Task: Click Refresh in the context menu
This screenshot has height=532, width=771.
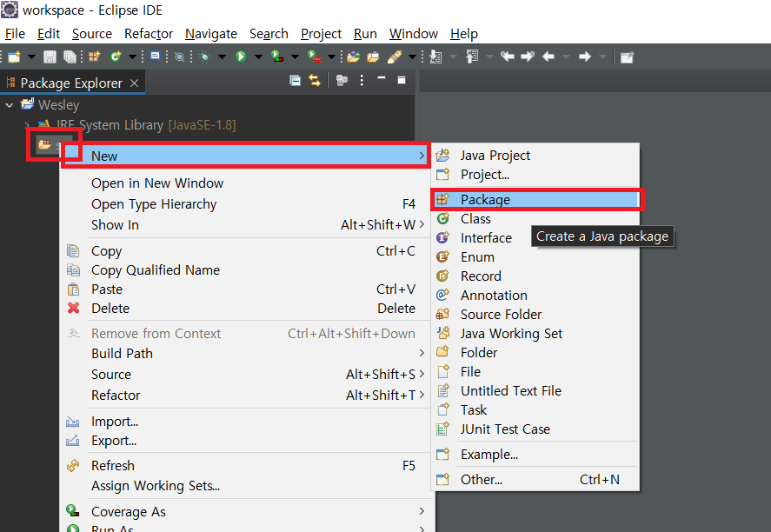Action: point(246,466)
